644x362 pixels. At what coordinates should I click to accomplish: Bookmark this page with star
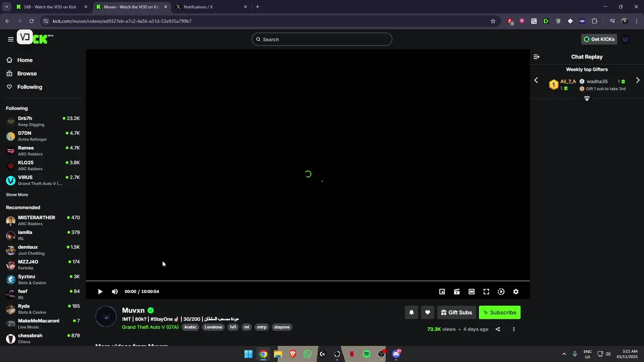(493, 21)
